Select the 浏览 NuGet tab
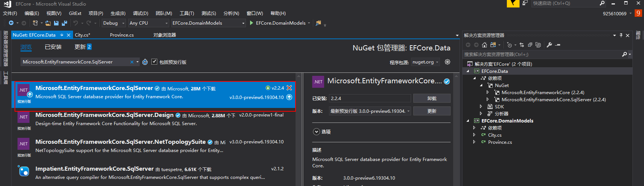 coord(26,47)
